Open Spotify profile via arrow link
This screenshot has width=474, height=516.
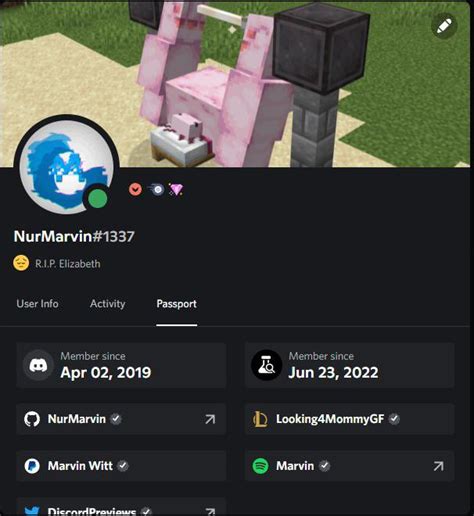coord(438,466)
